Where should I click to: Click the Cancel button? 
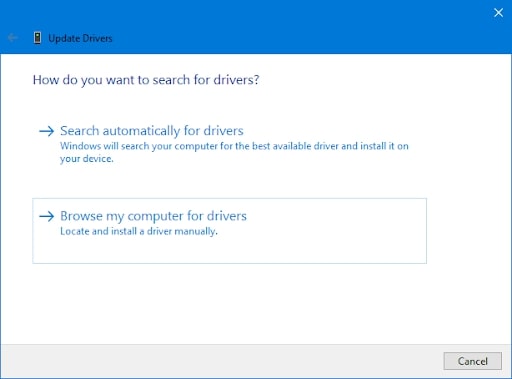click(x=472, y=361)
